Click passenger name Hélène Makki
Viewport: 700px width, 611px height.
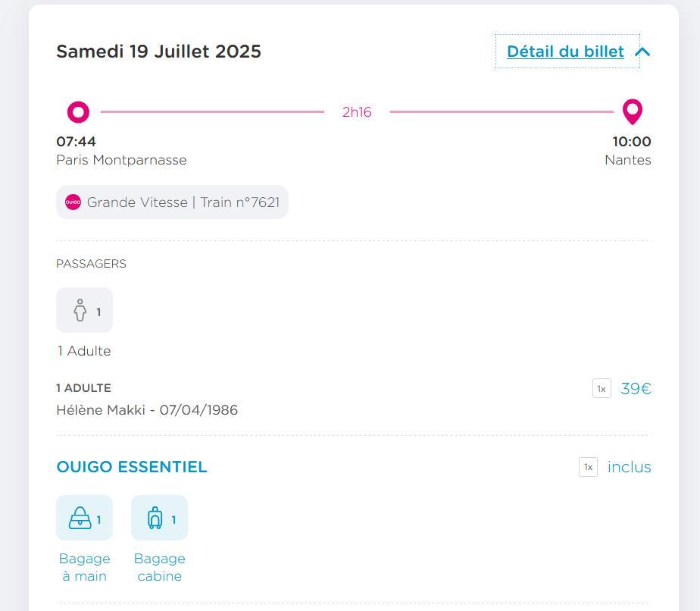tap(101, 409)
